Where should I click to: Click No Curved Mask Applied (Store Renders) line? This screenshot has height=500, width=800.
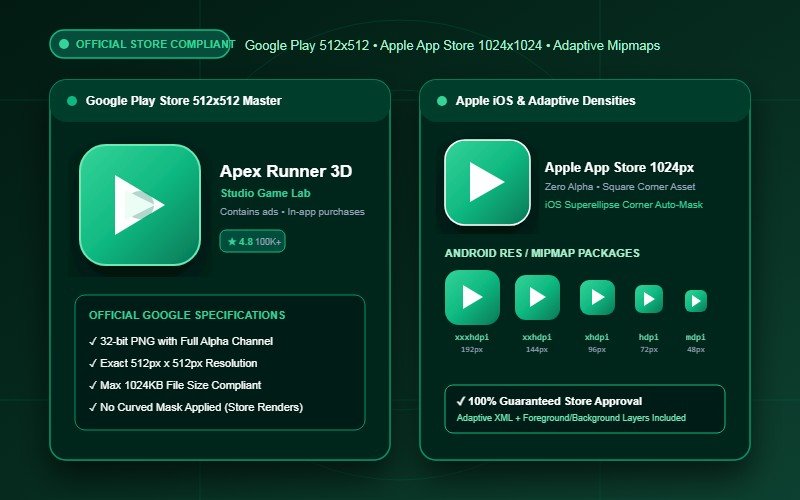tap(196, 407)
